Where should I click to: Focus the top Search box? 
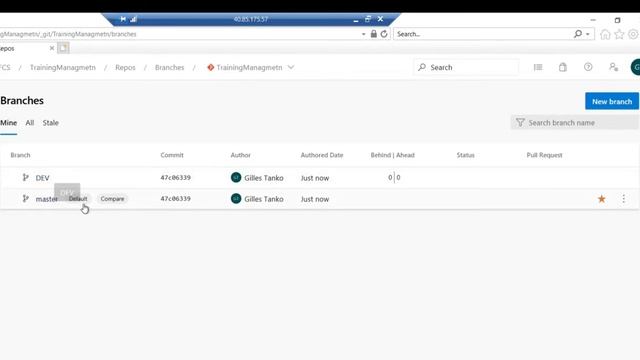(467, 67)
